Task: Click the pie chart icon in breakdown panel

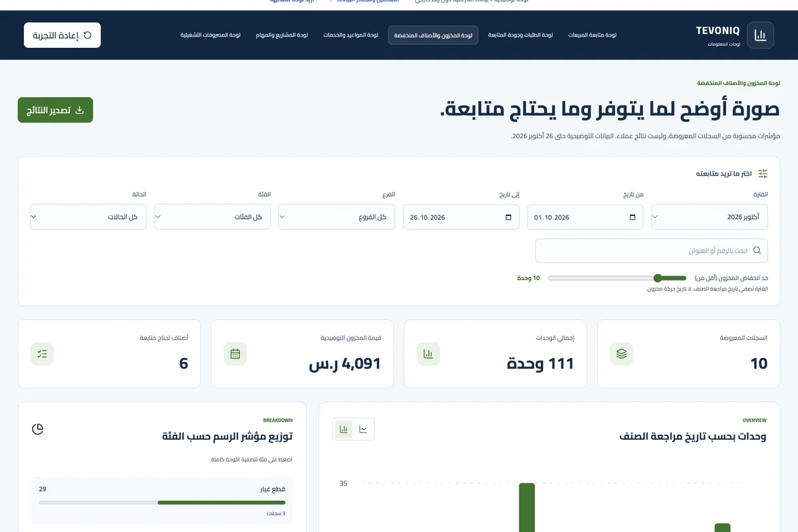Action: [38, 429]
